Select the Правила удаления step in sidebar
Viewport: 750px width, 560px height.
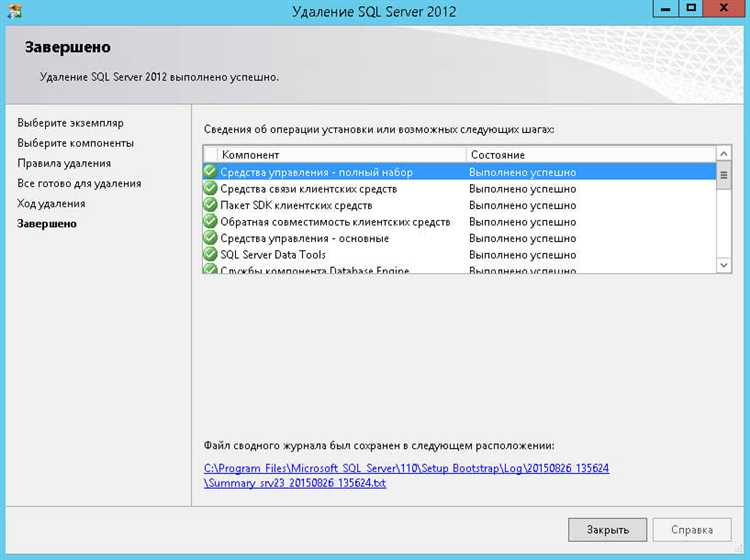[x=64, y=163]
